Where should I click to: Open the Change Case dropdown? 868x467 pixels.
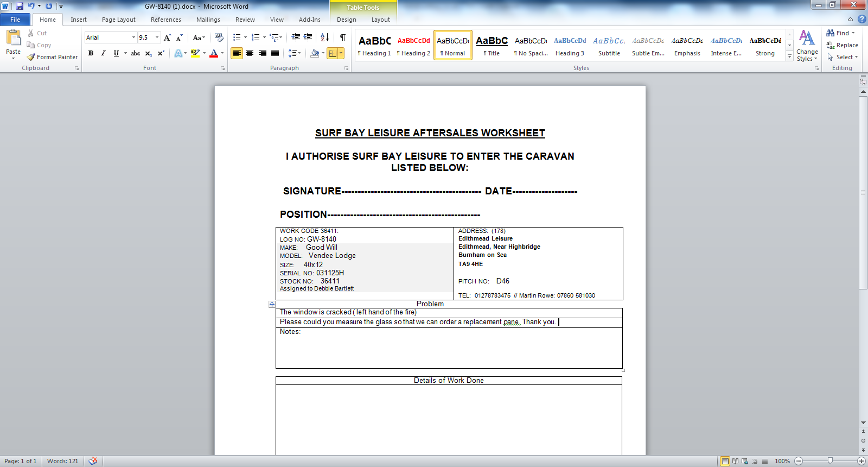pos(199,37)
